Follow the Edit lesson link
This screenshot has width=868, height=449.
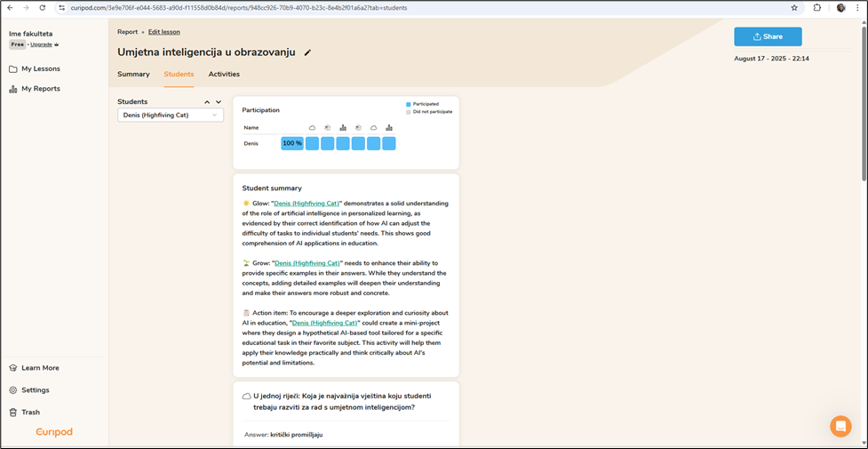point(163,32)
